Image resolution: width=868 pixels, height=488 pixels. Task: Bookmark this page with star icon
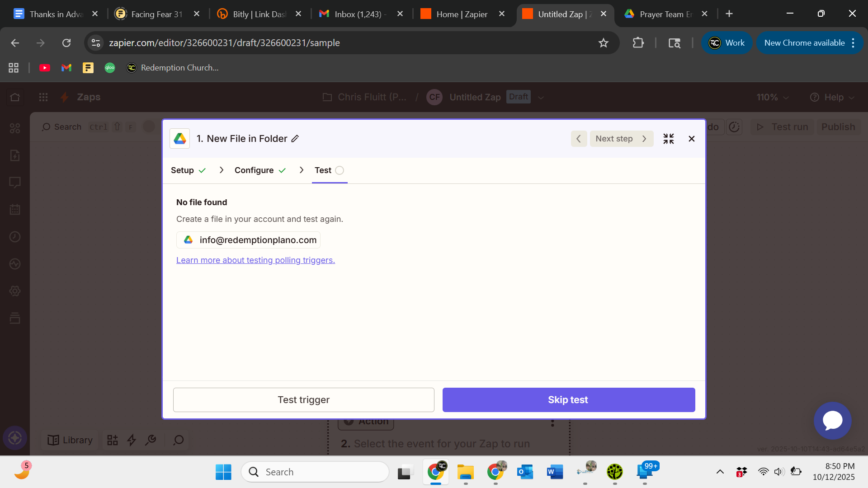604,43
